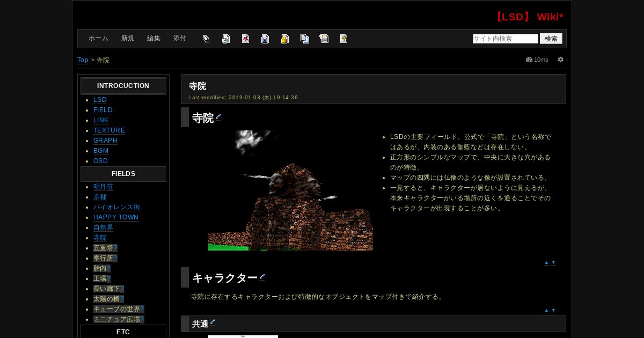
Task: Click the ? link after 長い廊下
Action: 122,289
